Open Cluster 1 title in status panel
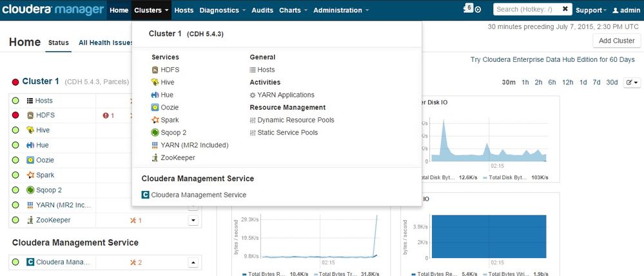Screen dimensions: 644x276 pos(41,81)
